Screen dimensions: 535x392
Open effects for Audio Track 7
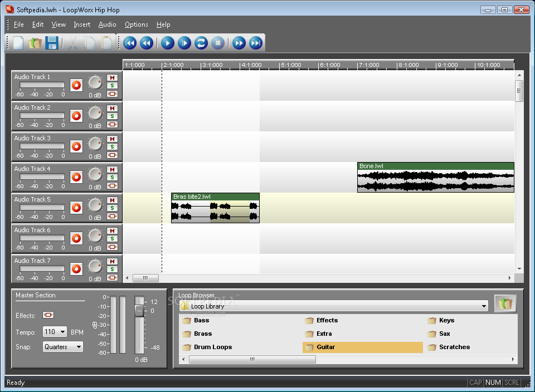(112, 277)
